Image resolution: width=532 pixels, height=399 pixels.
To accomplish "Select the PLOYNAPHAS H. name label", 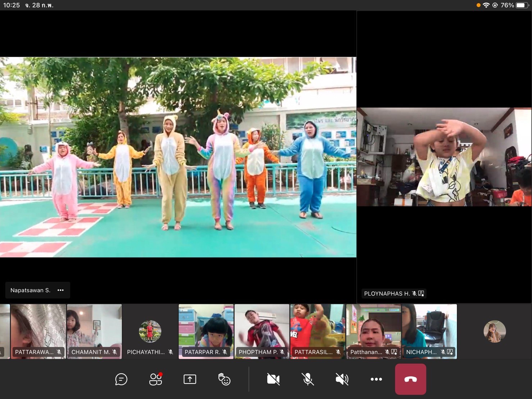I will click(x=387, y=294).
